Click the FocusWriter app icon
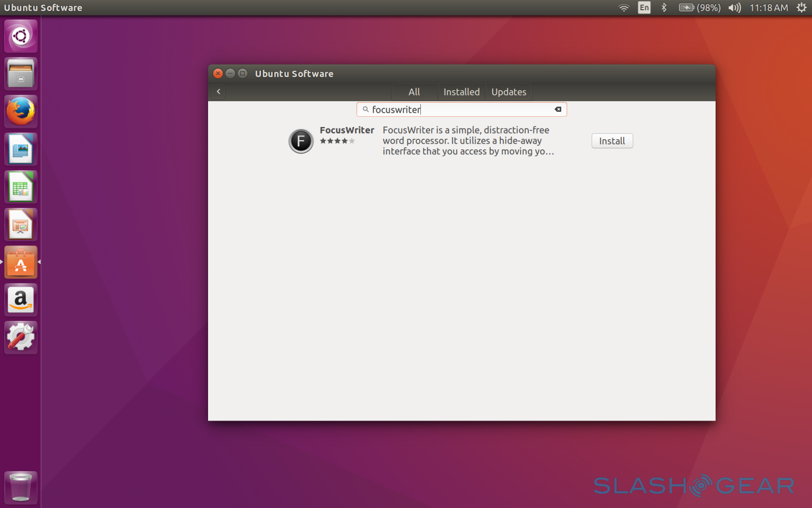 [x=301, y=141]
